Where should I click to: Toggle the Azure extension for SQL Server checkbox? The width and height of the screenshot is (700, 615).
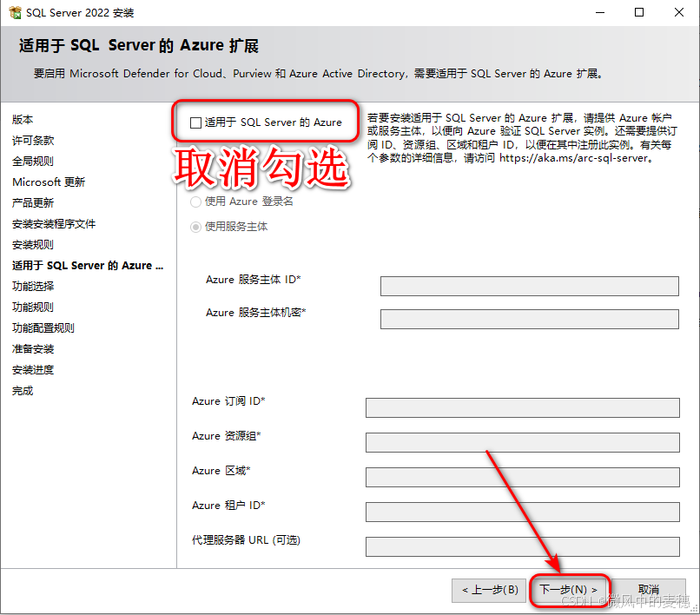tap(195, 122)
